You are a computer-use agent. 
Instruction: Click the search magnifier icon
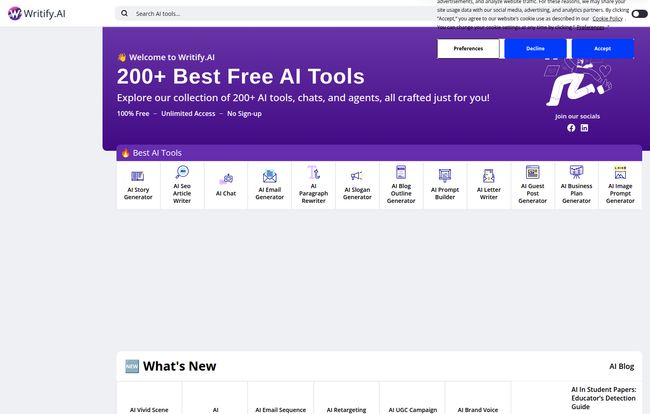(124, 13)
